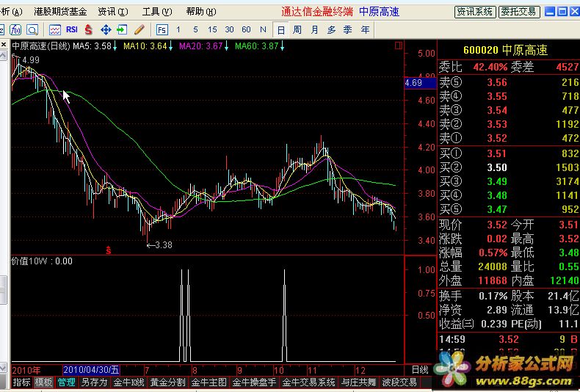Open the Fs time-sharing chart icon
The width and height of the screenshot is (580, 392).
click(x=162, y=29)
